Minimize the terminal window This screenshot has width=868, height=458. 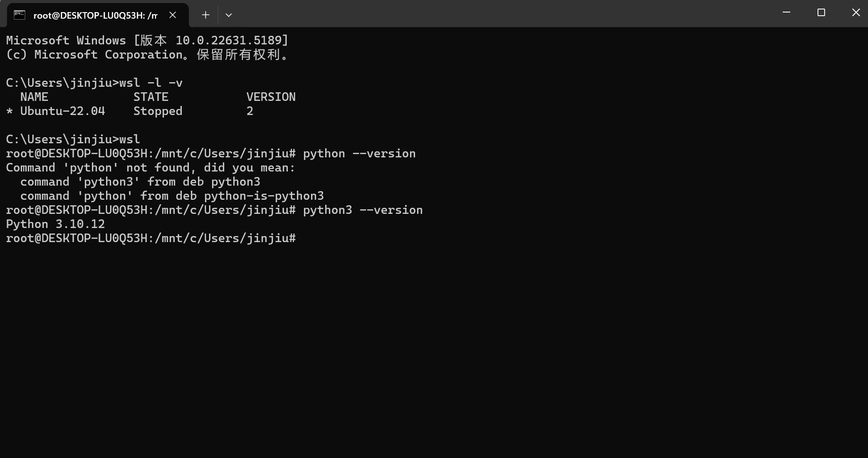click(x=786, y=13)
